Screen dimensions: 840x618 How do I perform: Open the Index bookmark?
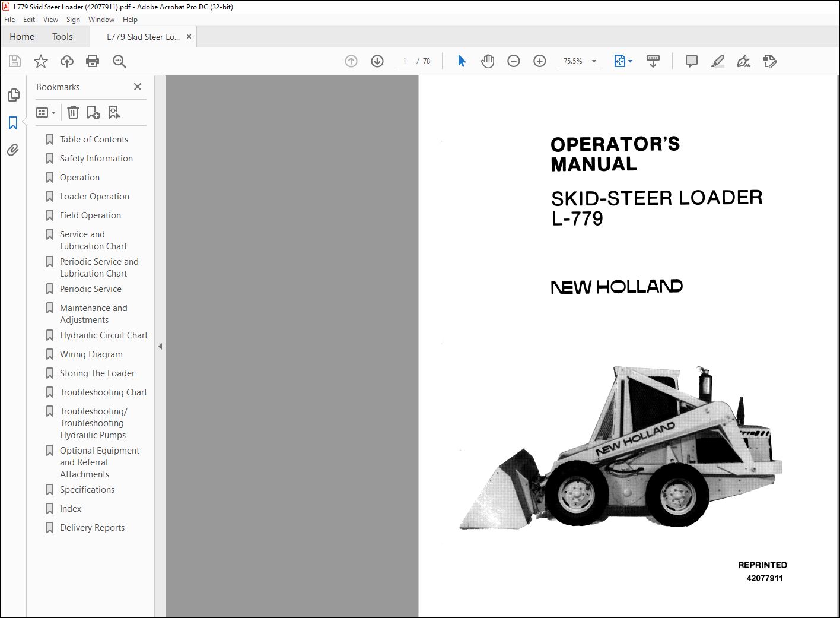click(71, 509)
